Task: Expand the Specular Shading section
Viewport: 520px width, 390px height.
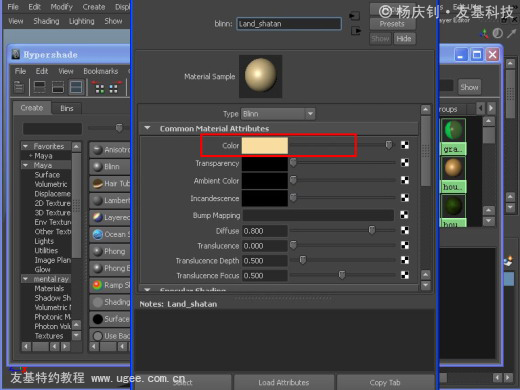Action: tap(147, 289)
